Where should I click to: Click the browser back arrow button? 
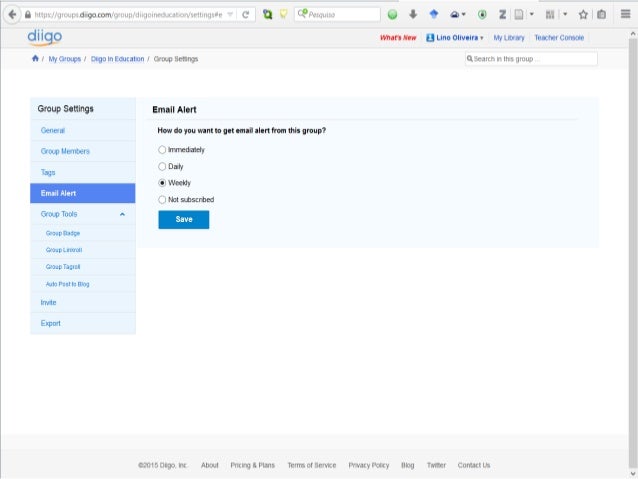12,15
